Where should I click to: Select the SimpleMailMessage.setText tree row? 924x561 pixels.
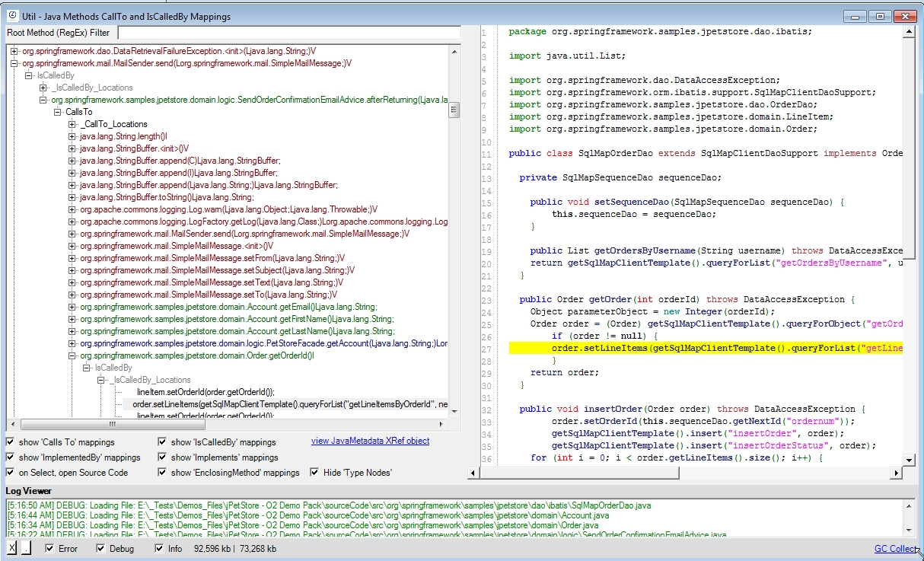coord(212,282)
